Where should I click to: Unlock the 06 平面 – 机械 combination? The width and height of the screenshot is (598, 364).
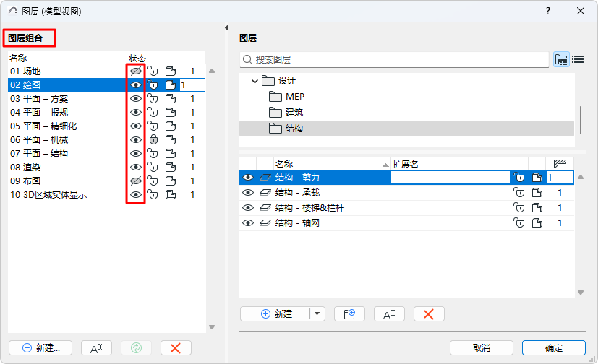pyautogui.click(x=153, y=139)
